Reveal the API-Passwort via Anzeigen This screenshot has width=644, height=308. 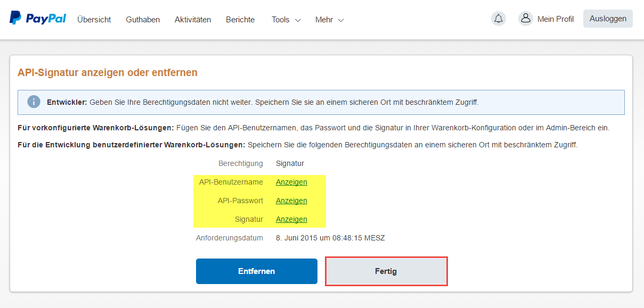click(291, 201)
